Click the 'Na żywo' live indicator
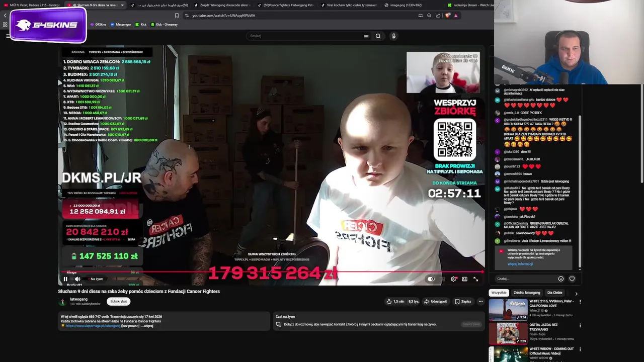 95,279
